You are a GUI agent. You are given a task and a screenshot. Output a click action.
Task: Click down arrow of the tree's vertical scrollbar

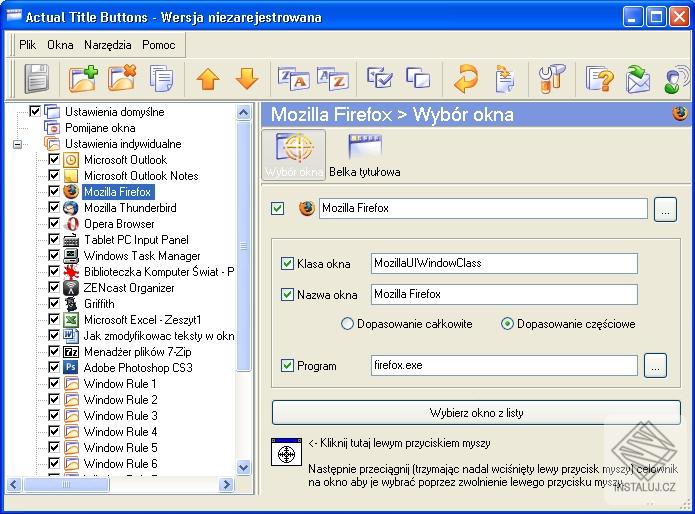coord(245,467)
